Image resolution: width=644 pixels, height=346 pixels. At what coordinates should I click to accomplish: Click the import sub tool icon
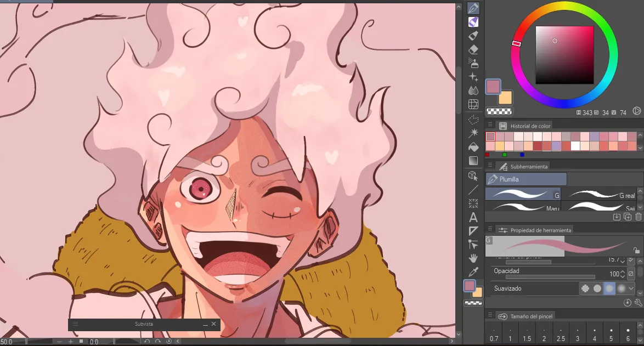617,217
